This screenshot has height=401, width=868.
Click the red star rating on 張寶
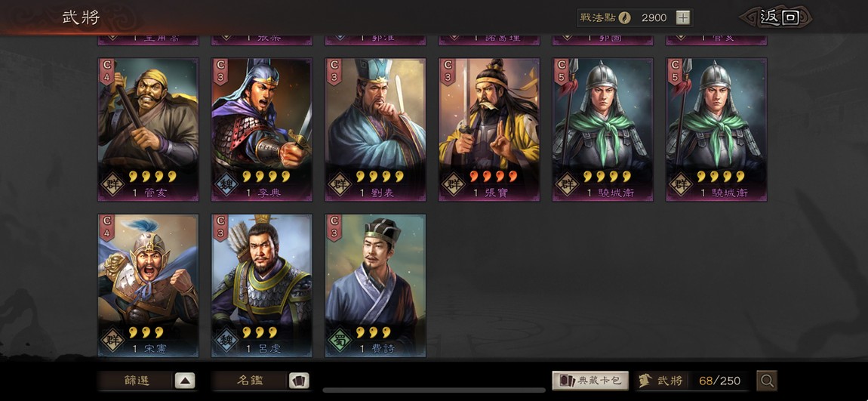coord(493,176)
